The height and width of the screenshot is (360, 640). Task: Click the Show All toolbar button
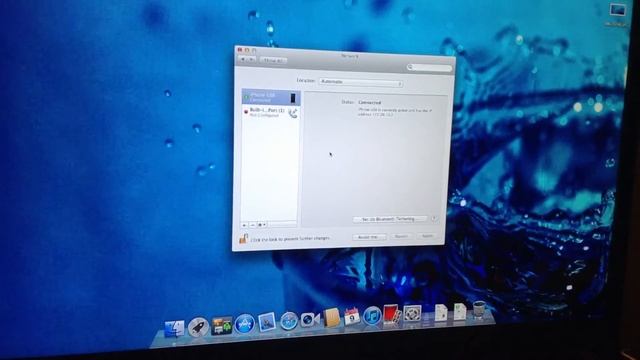click(x=273, y=60)
